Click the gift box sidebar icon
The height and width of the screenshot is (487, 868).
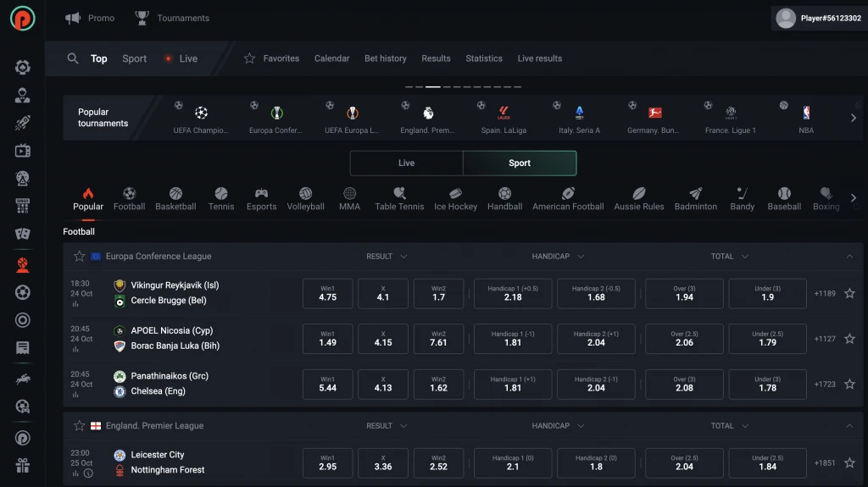tap(23, 465)
